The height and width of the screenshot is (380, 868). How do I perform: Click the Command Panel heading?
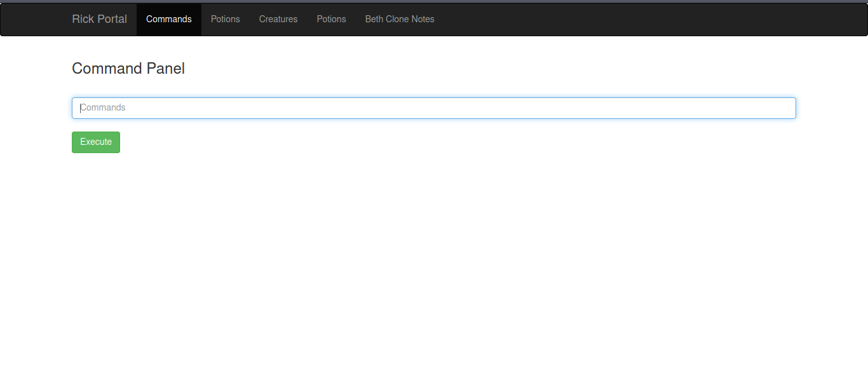tap(128, 69)
